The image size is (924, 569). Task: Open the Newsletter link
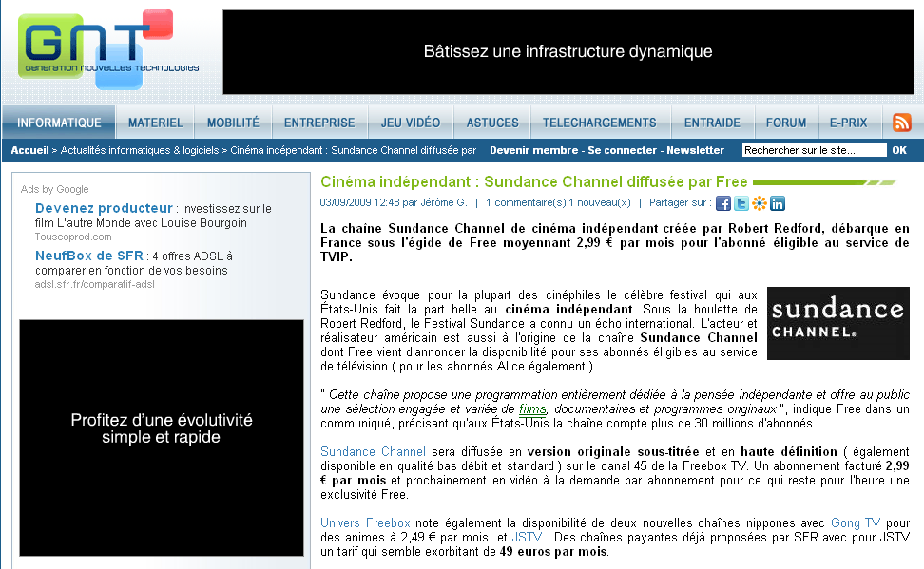695,150
